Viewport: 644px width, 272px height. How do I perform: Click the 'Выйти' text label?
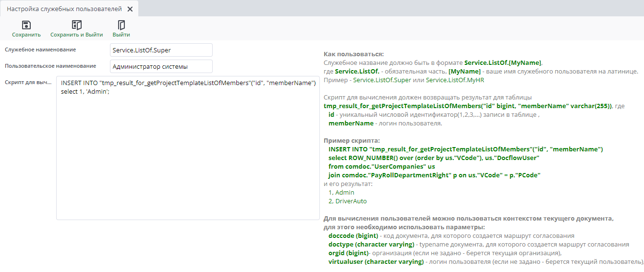click(x=121, y=35)
